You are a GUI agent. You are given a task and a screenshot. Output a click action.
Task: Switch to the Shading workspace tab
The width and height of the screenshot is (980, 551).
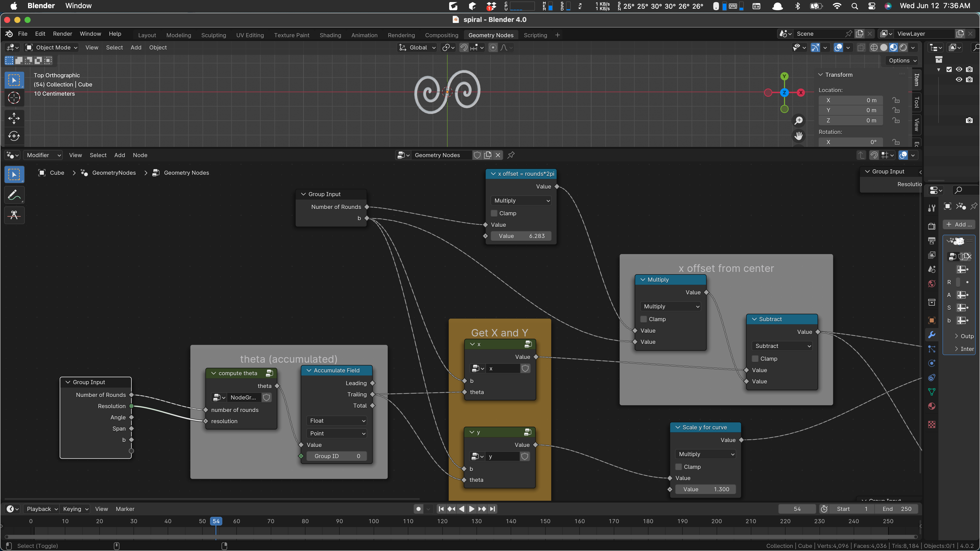(x=330, y=35)
